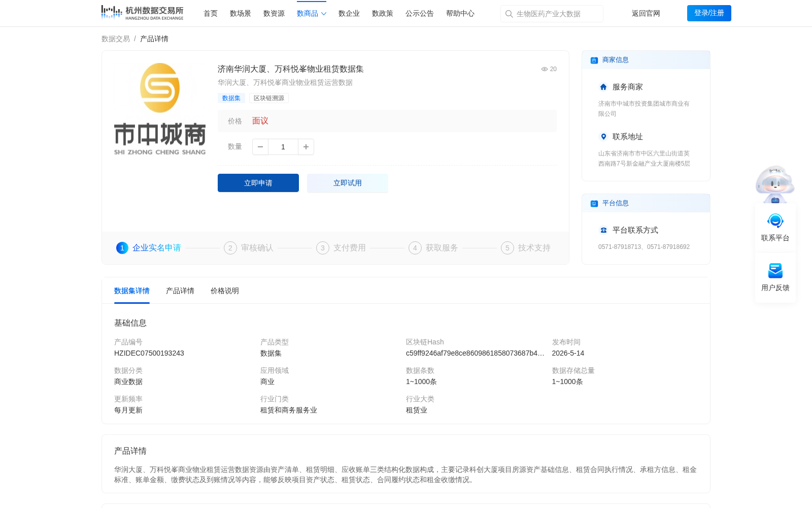Click the 商业数据 classification value
This screenshot has height=508, width=812.
point(128,382)
